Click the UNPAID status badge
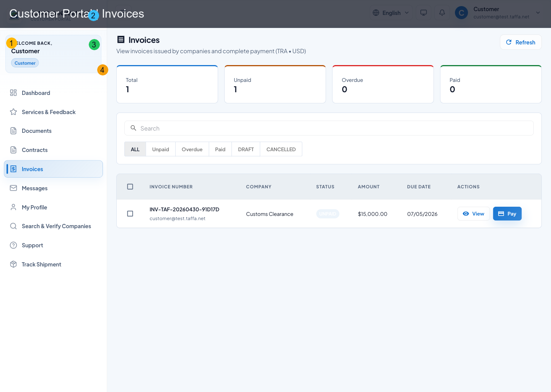The height and width of the screenshot is (392, 551). pos(328,214)
